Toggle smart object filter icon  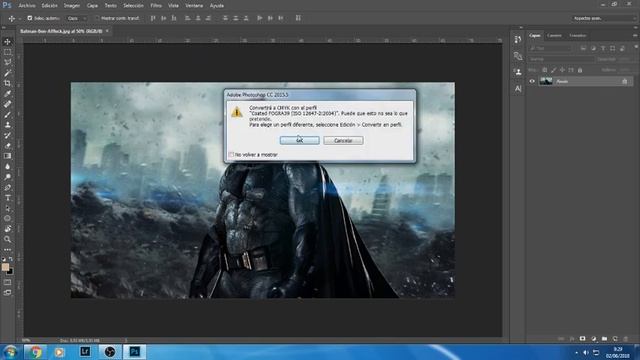[x=622, y=48]
